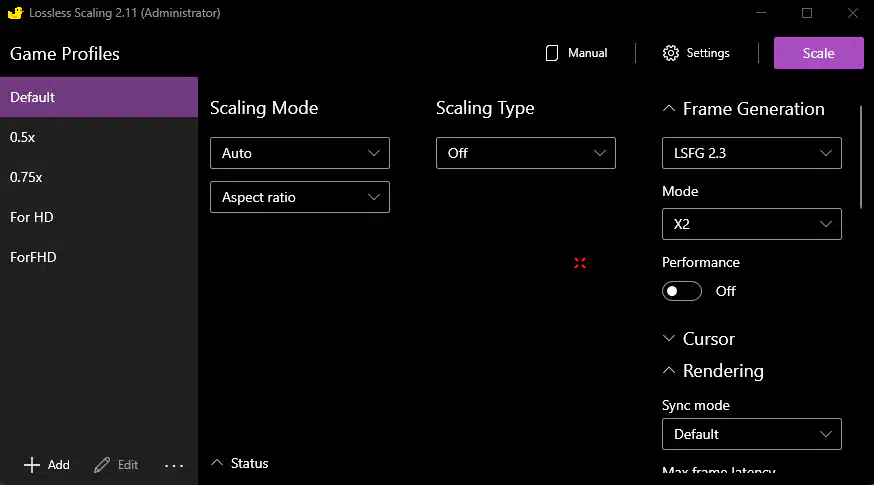
Task: Click the Sync mode label
Action: click(x=696, y=405)
